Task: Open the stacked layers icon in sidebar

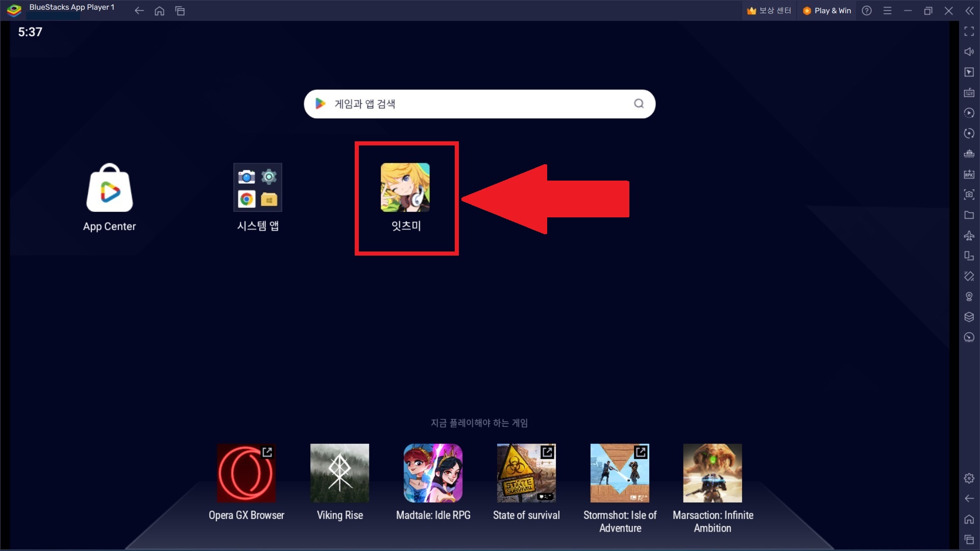Action: pyautogui.click(x=969, y=317)
